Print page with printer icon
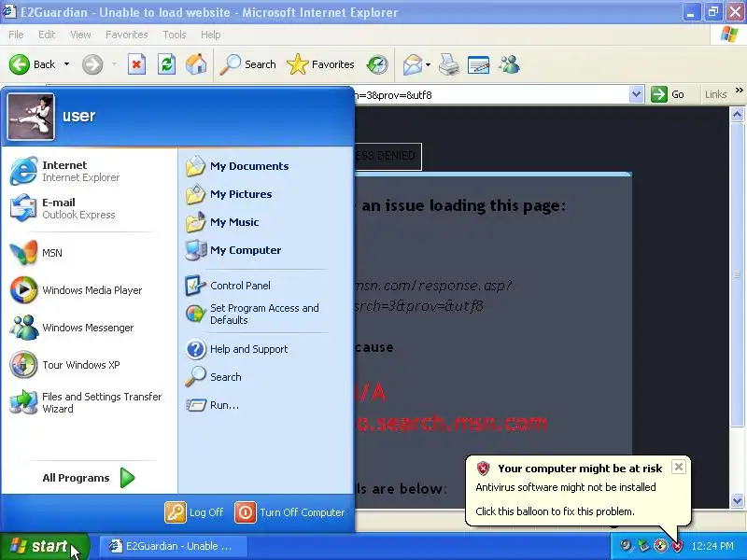Viewport: 747px width, 560px height. [449, 64]
